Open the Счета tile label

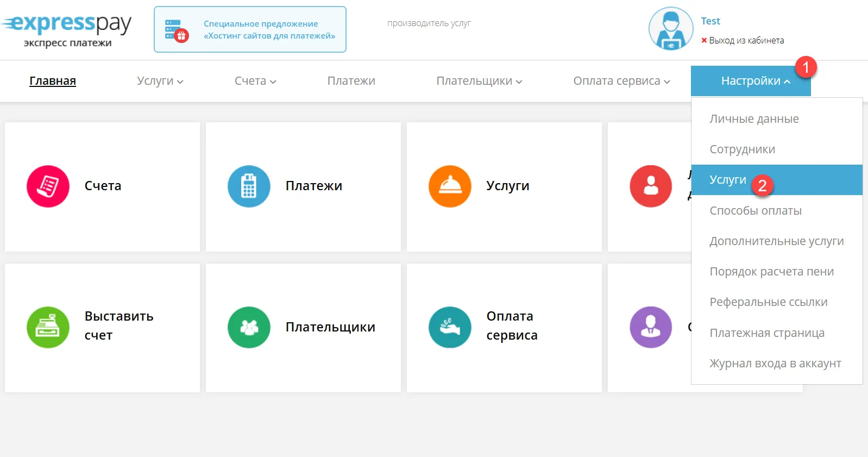point(103,186)
